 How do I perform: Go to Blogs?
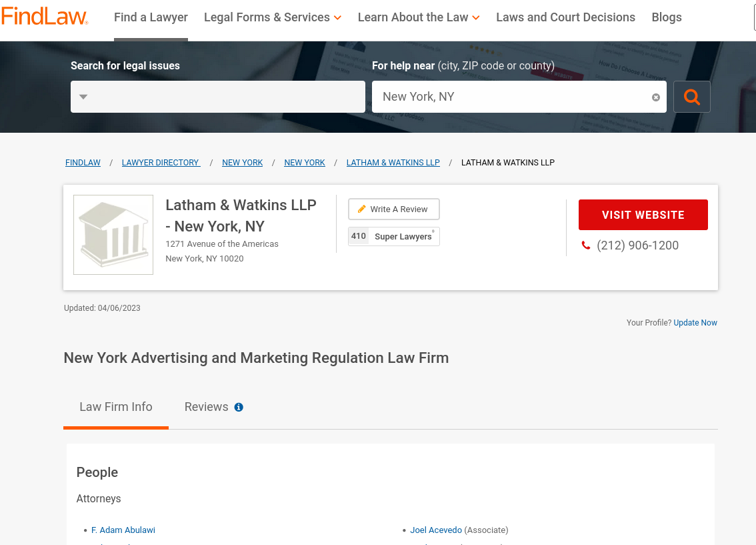(666, 17)
